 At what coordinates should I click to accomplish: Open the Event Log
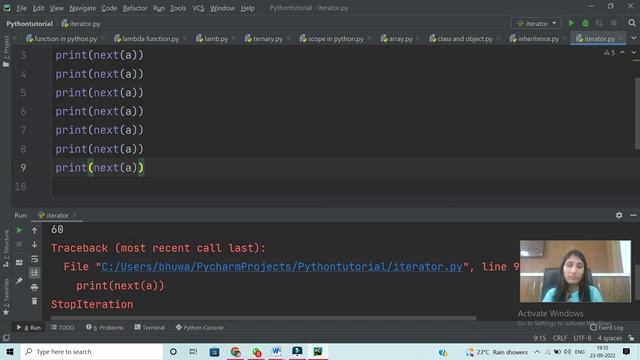pyautogui.click(x=607, y=327)
